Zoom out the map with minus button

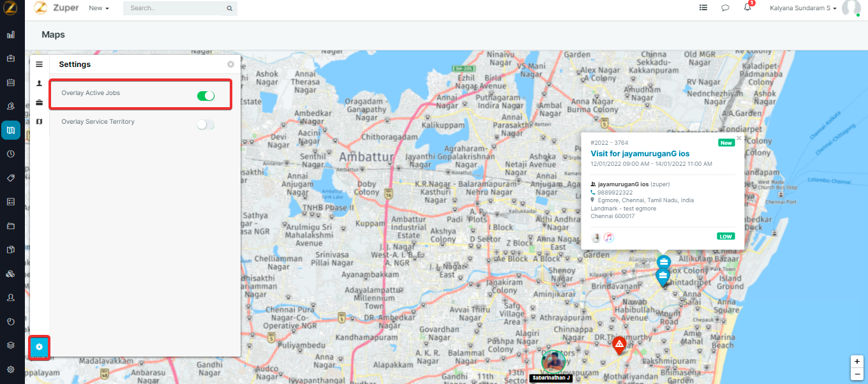point(857,373)
